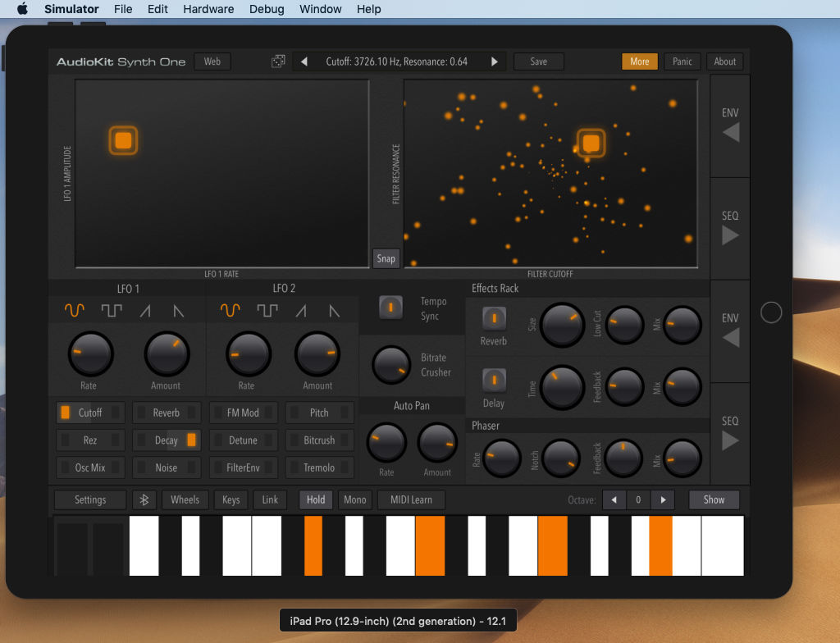Screen dimensions: 840x643
Task: Toggle Tremolo LFO routing
Action: pyautogui.click(x=319, y=467)
